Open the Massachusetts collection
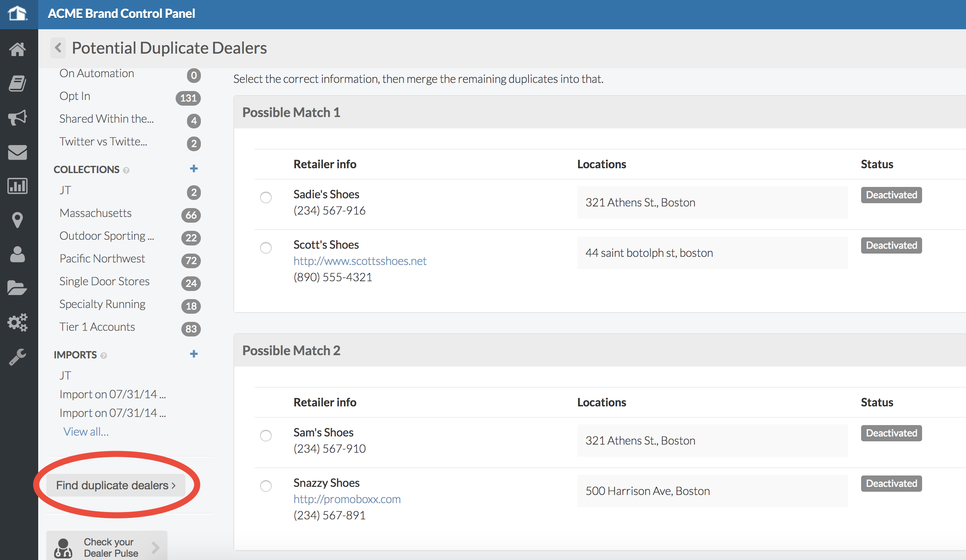The image size is (966, 560). point(96,213)
